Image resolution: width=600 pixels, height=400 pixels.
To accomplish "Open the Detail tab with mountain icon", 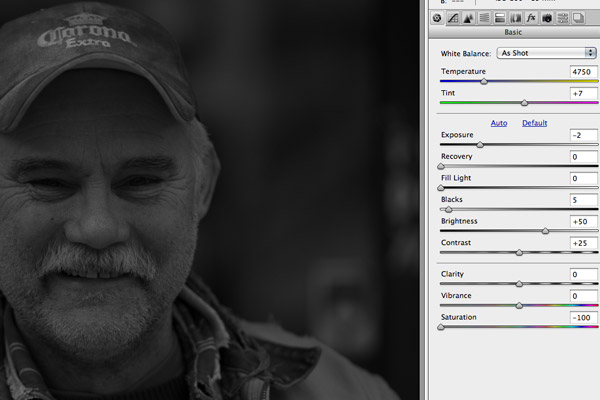I will (x=468, y=18).
